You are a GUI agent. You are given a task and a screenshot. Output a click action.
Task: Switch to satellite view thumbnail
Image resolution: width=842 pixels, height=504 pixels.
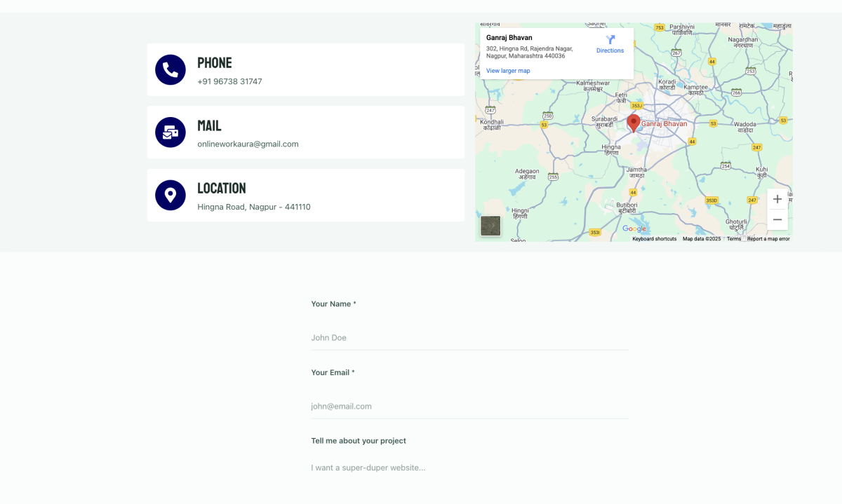coord(490,226)
